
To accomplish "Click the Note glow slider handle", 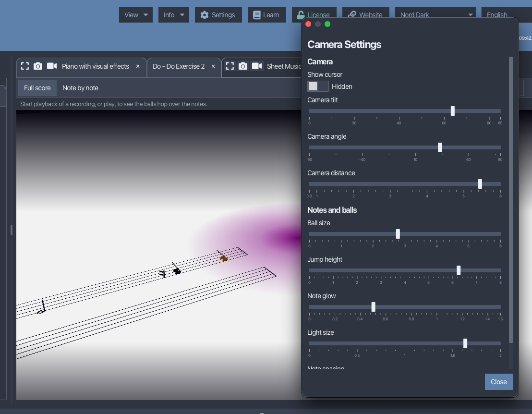I will pyautogui.click(x=374, y=307).
